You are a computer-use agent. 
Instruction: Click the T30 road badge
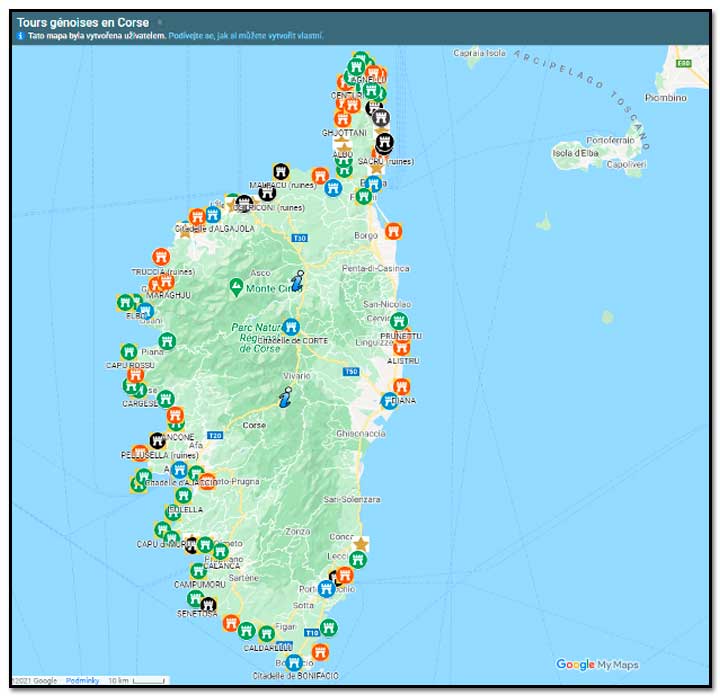(300, 238)
